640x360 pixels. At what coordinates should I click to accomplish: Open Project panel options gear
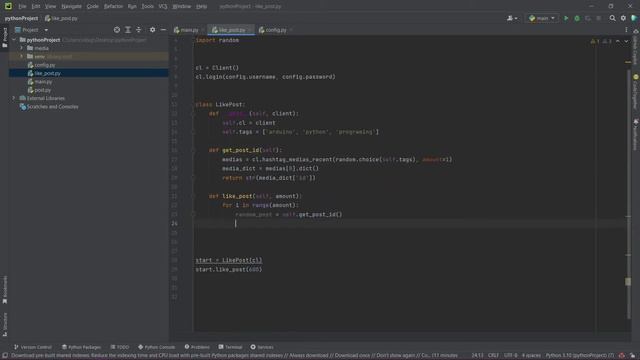(x=152, y=30)
